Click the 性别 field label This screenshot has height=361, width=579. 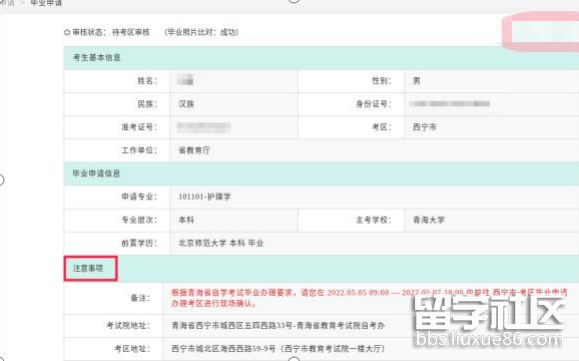point(381,81)
